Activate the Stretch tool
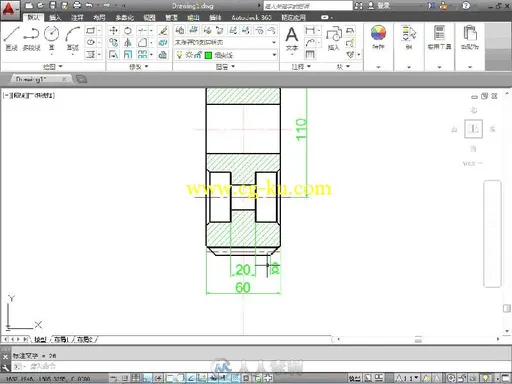The width and height of the screenshot is (512, 384). (113, 54)
